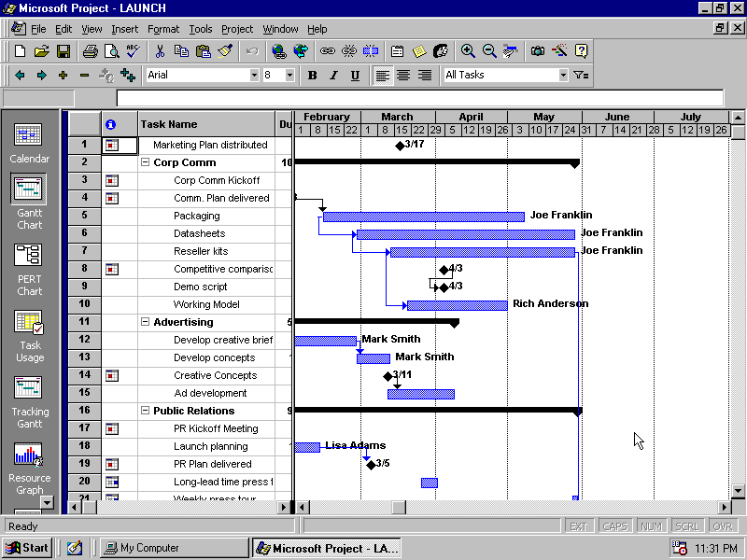Screen dimensions: 747x560
Task: Open the Insert menu
Action: click(x=125, y=29)
